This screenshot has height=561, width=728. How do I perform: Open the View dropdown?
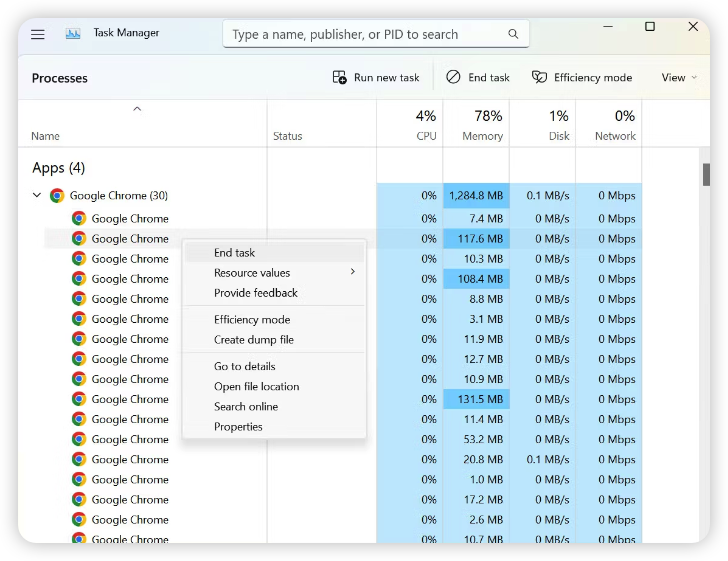tap(679, 78)
